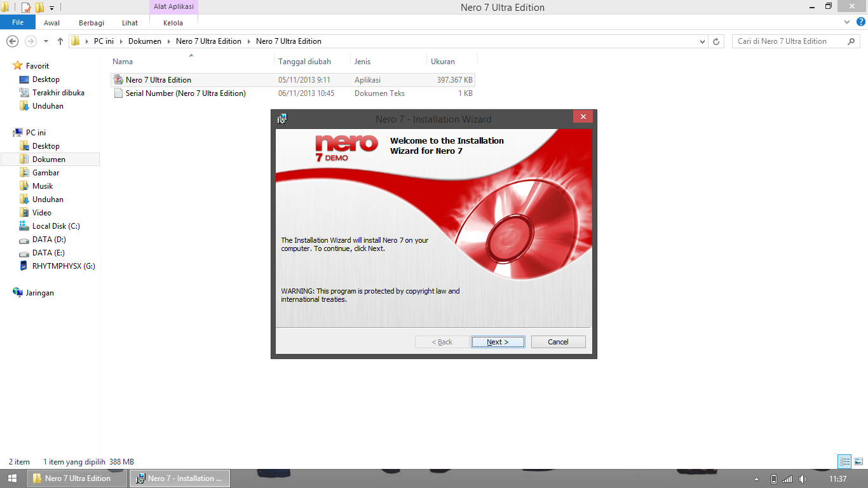Expand chevron after Dokumen in address bar
The width and height of the screenshot is (868, 488).
click(x=169, y=41)
